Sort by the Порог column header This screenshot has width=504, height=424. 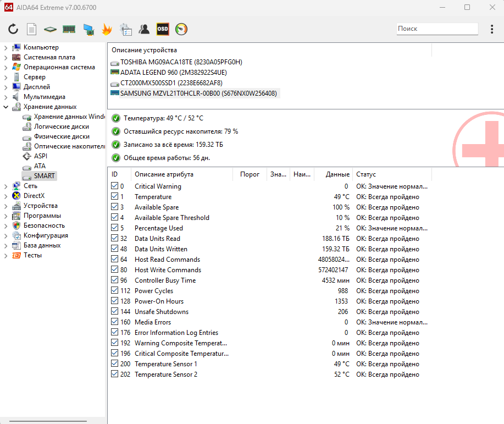250,174
